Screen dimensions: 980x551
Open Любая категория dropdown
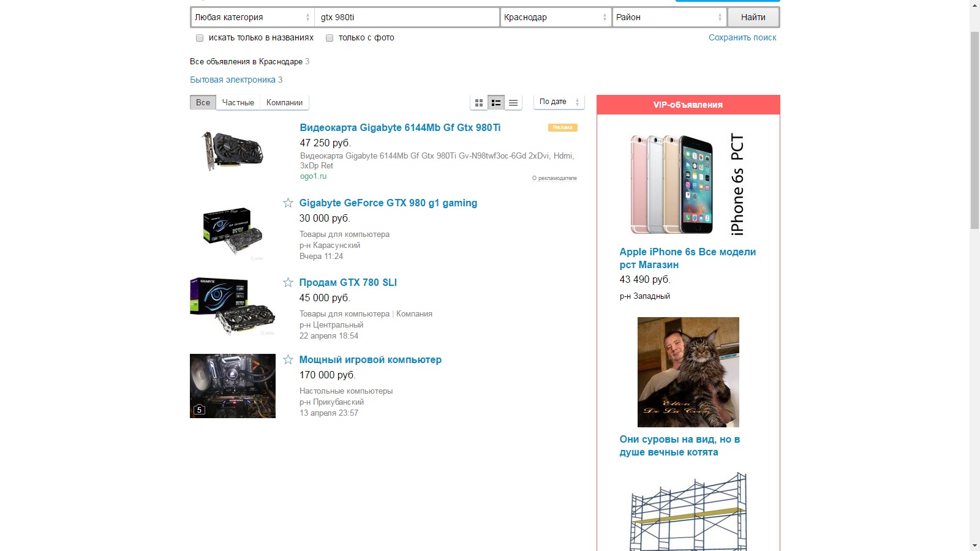[252, 17]
